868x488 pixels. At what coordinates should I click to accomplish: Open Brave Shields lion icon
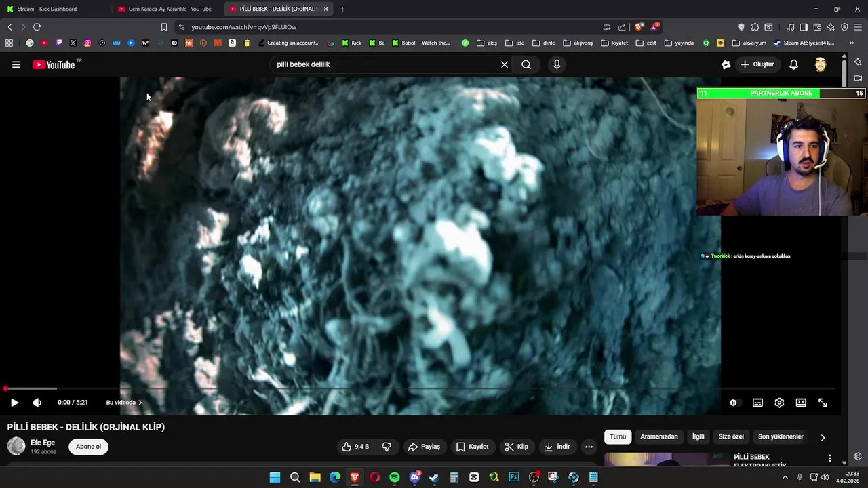point(639,27)
